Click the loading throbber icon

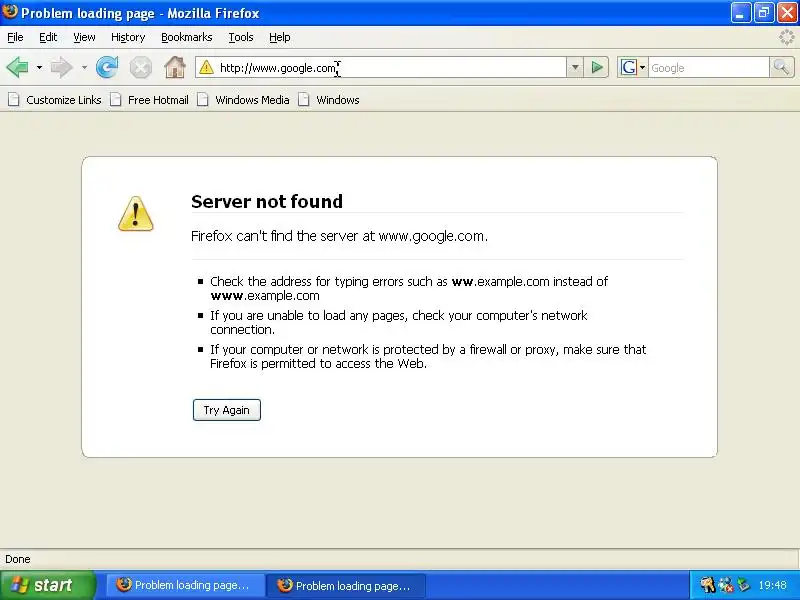787,37
